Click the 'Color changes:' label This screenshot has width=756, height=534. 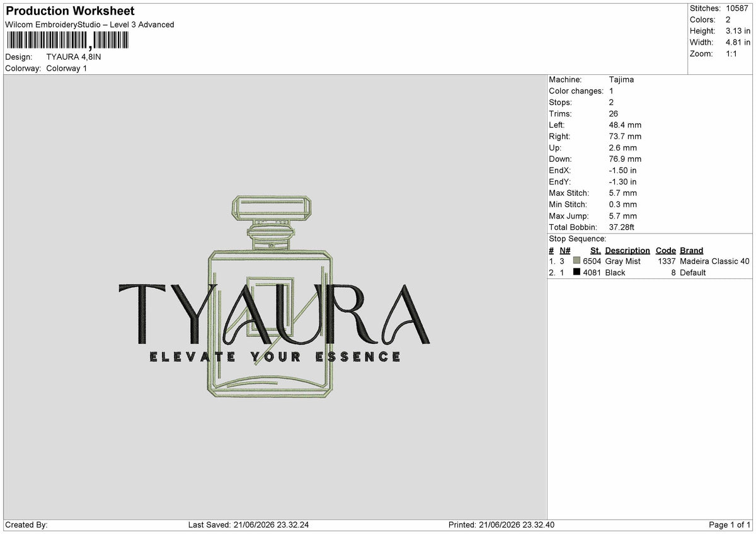point(576,91)
